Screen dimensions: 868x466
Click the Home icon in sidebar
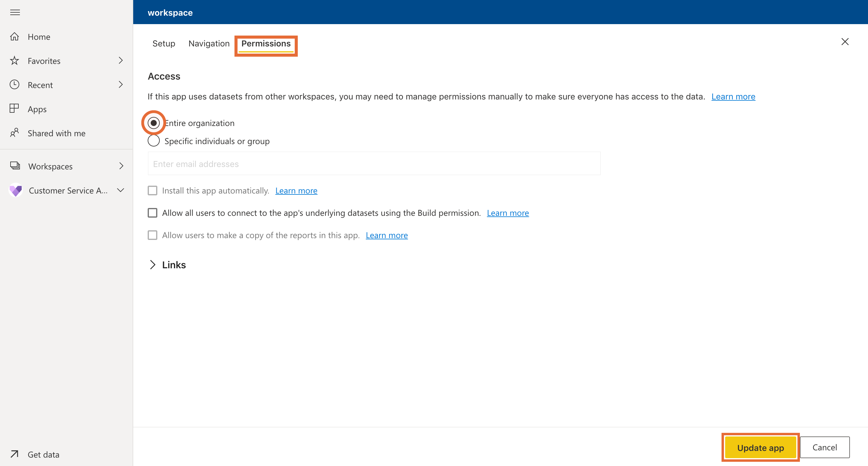click(15, 36)
